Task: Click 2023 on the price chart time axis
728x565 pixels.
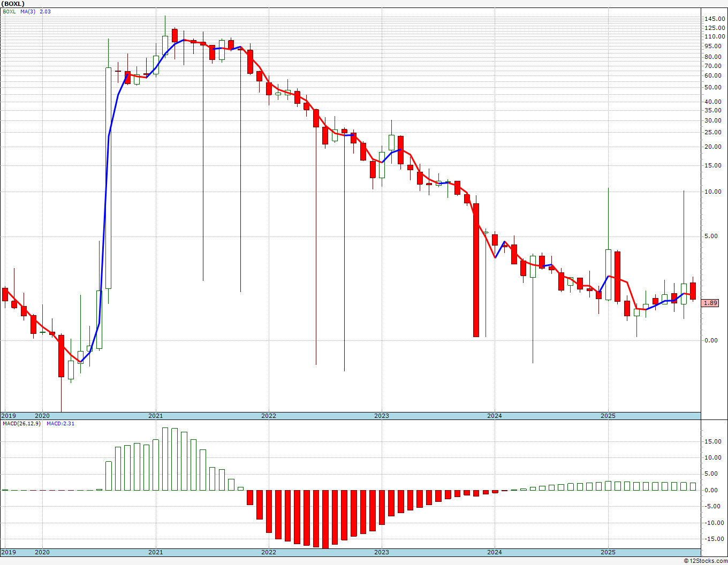Action: [381, 416]
